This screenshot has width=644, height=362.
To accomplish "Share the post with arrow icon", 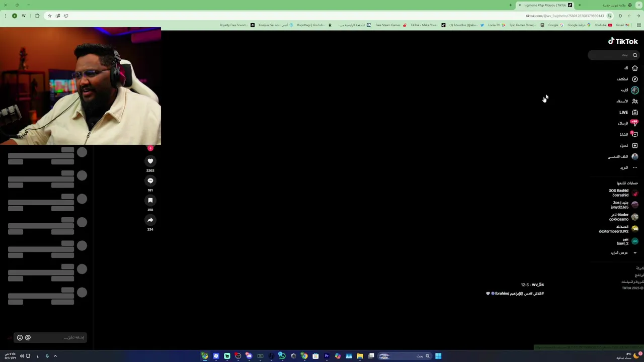I will (x=150, y=220).
